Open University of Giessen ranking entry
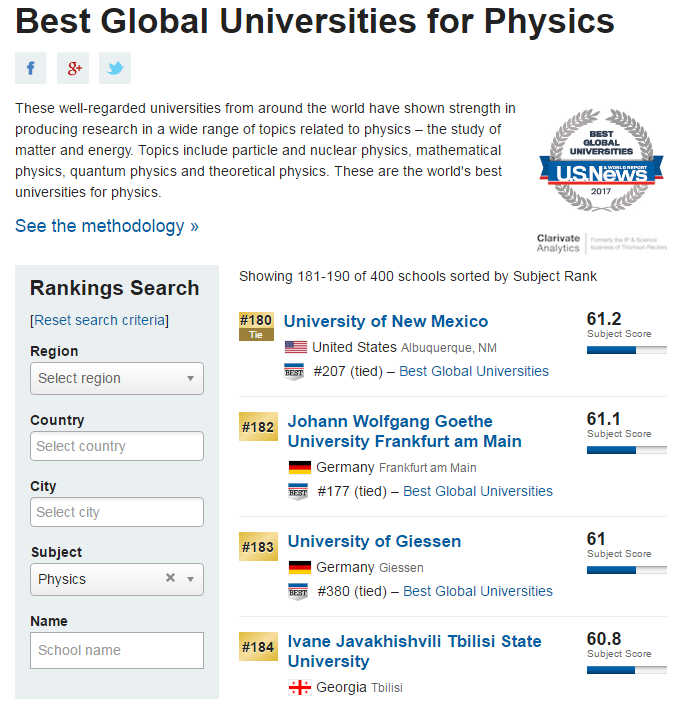This screenshot has height=708, width=684. pos(374,541)
